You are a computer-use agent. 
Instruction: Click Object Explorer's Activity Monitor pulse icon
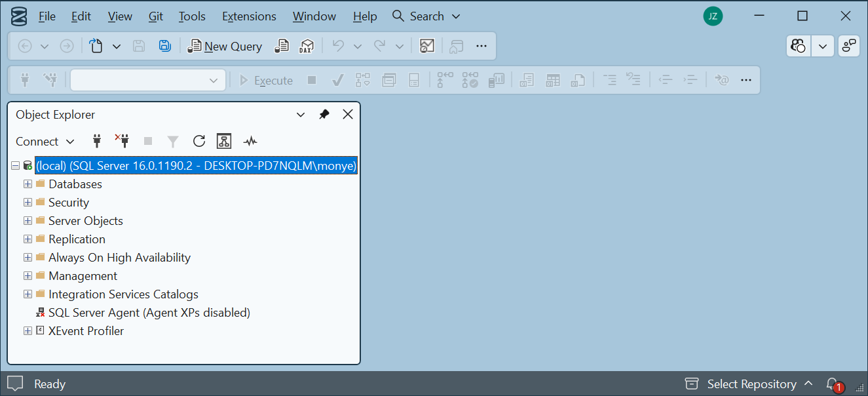(250, 141)
